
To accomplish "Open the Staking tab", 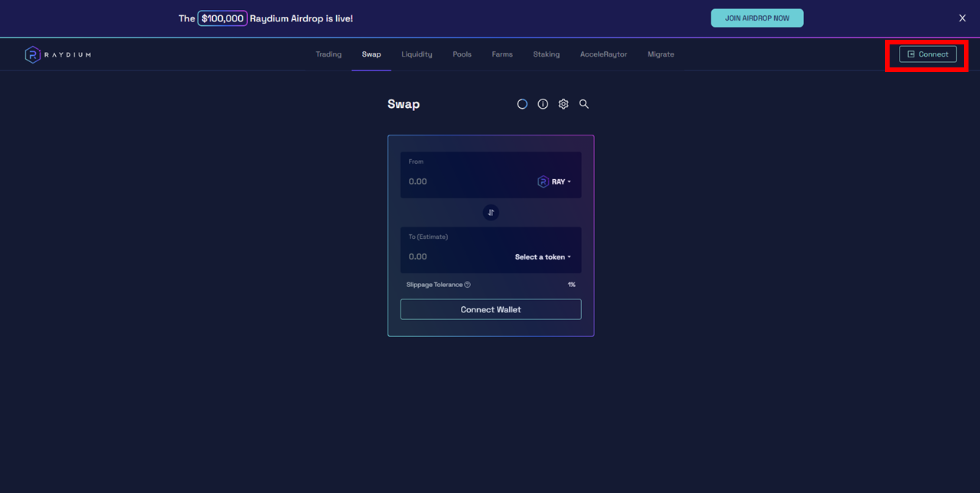I will pyautogui.click(x=547, y=54).
